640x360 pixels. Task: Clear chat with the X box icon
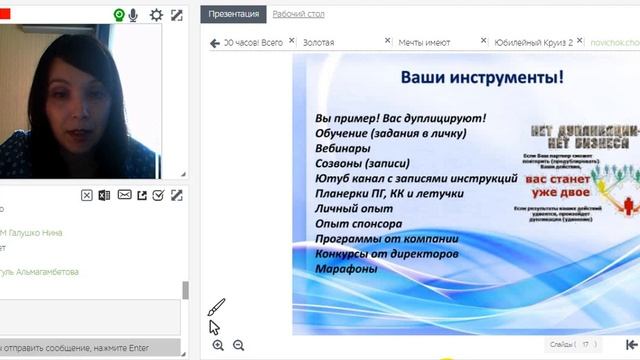[87, 196]
